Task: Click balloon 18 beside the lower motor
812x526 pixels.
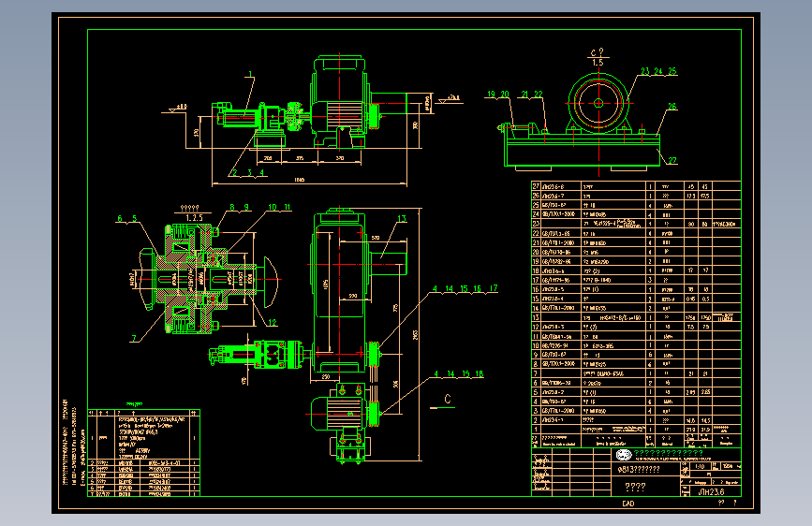Action: [x=479, y=373]
